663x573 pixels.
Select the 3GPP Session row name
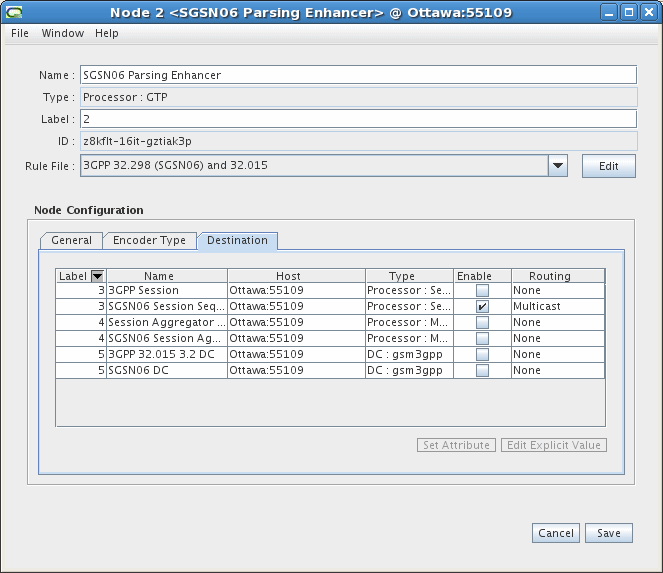coord(167,291)
